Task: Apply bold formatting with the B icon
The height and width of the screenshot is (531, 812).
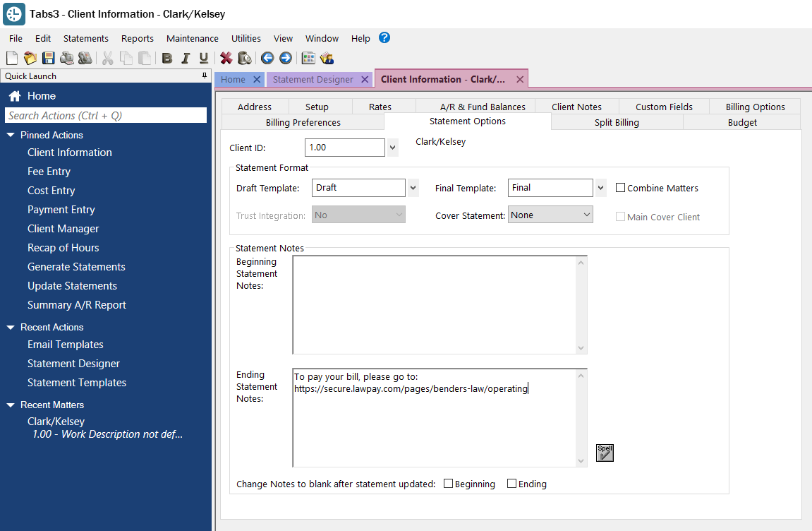Action: point(167,58)
